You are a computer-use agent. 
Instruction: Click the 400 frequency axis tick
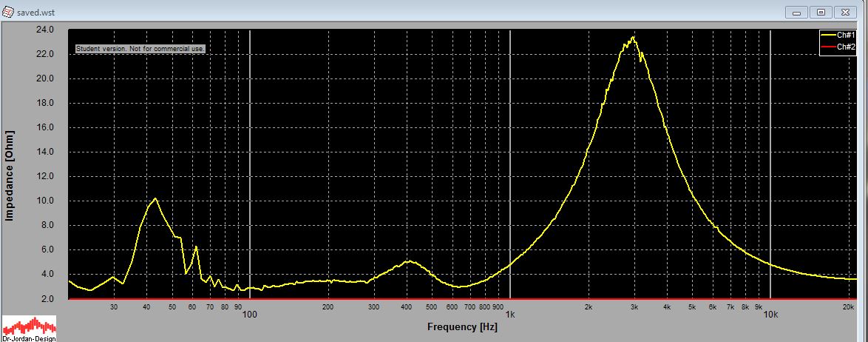tap(407, 306)
